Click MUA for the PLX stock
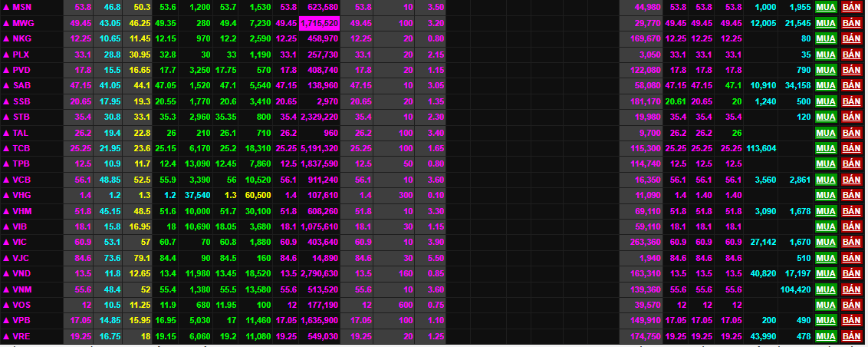Viewport: 868px width, 347px height. 825,55
